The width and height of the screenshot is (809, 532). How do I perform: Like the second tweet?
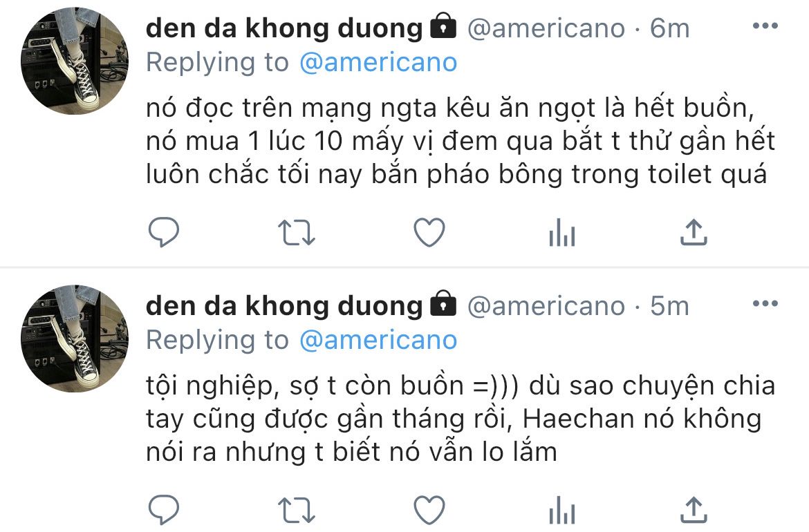tap(429, 510)
